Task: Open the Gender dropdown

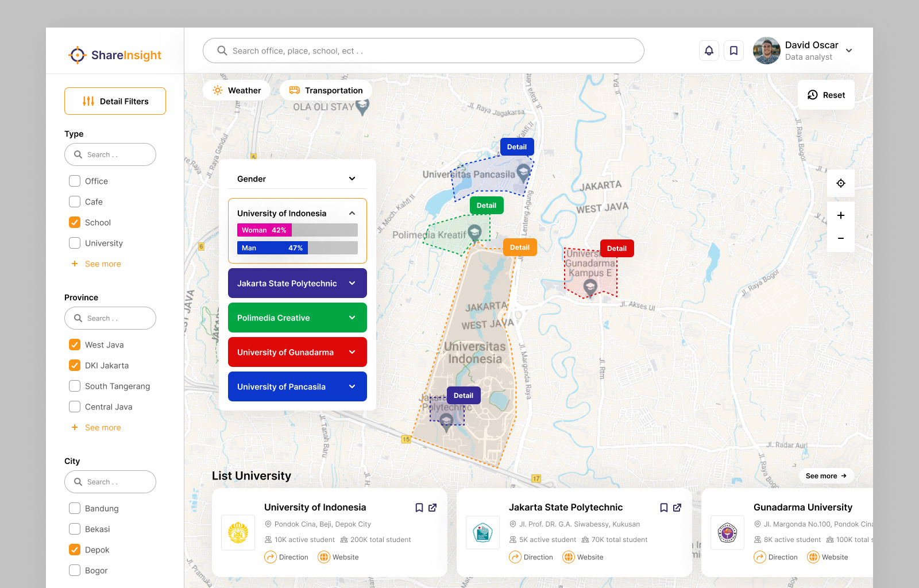Action: [352, 179]
